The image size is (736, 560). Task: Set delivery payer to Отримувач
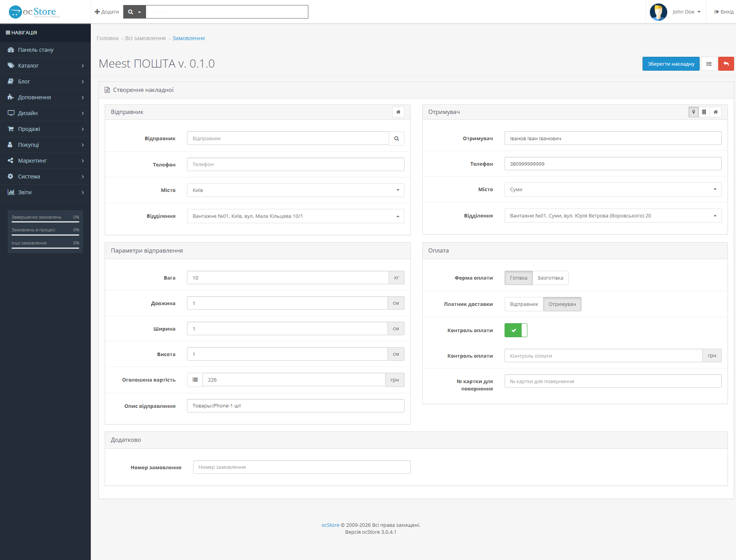click(x=562, y=304)
